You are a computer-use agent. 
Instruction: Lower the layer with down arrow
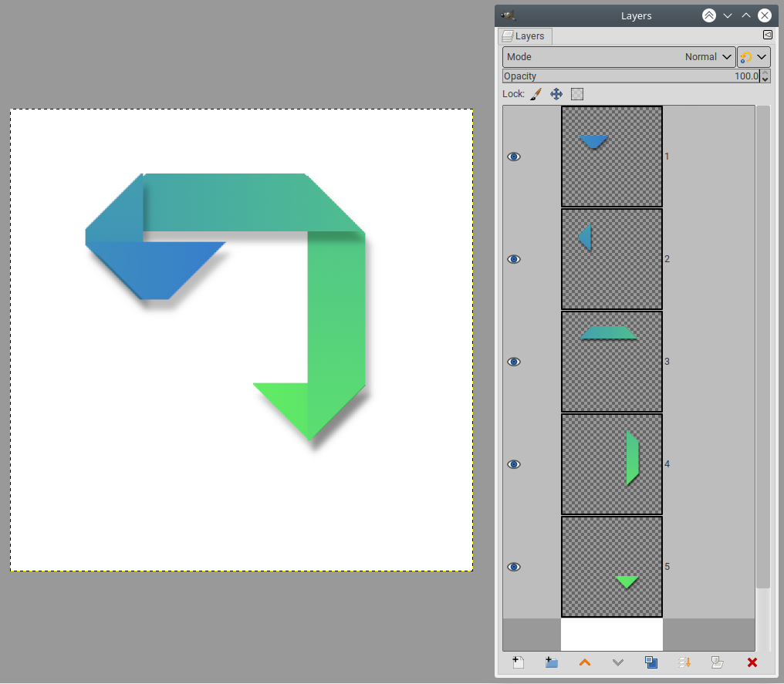[618, 662]
